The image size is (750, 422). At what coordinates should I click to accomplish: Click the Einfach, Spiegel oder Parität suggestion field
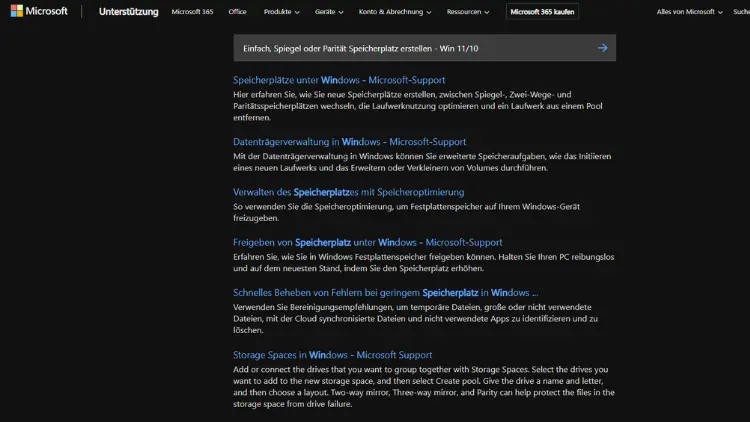(424, 48)
